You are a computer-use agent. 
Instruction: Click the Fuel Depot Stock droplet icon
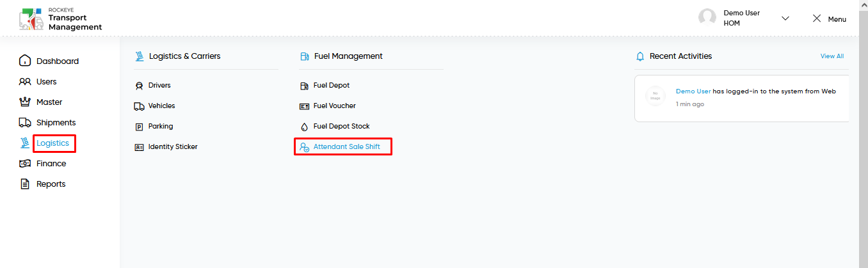pyautogui.click(x=304, y=127)
